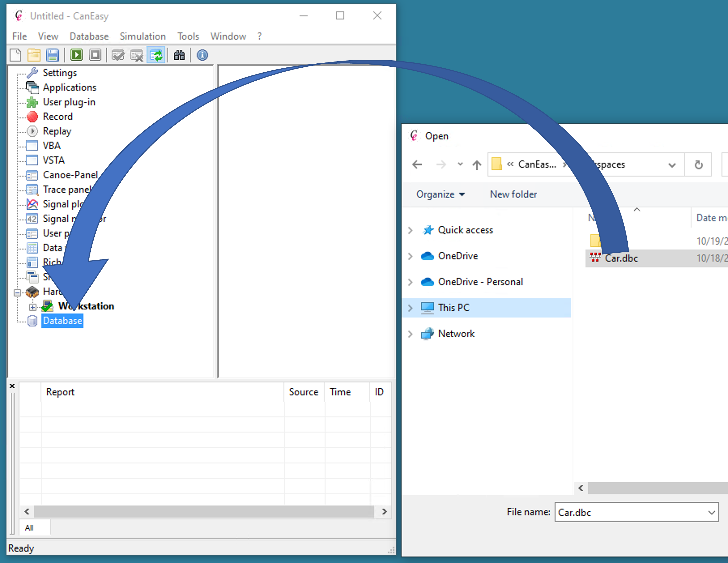Click the Signal plot icon in tree

(x=32, y=204)
